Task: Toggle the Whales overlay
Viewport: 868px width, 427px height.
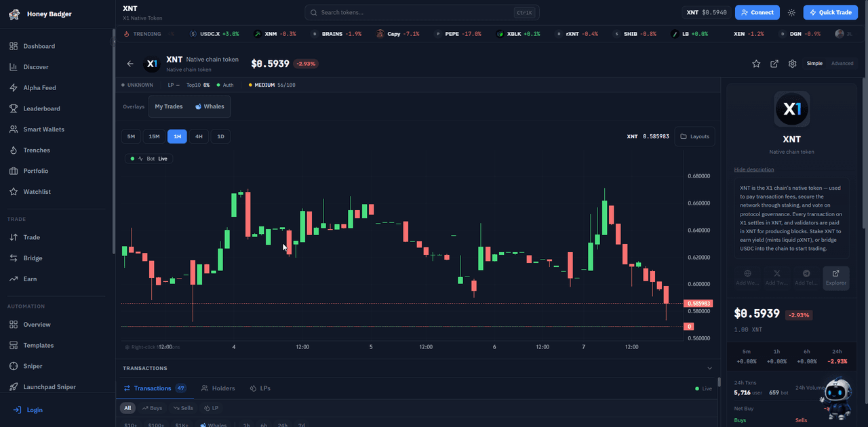Action: 210,106
